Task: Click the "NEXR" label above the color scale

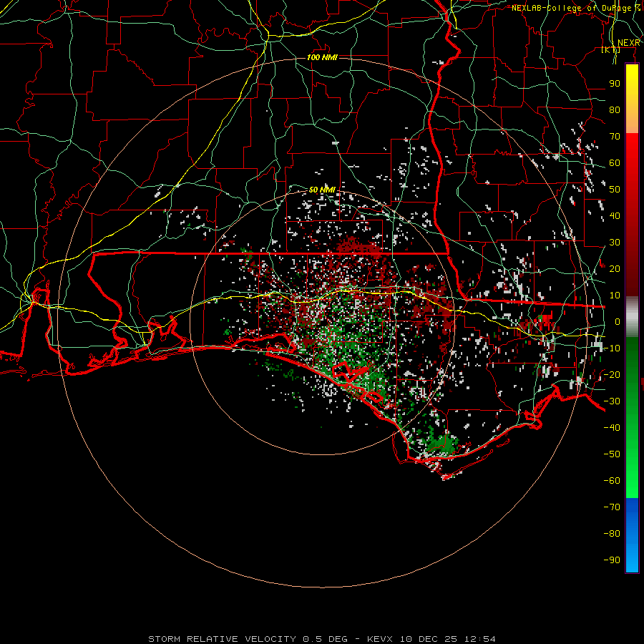Action: point(628,43)
